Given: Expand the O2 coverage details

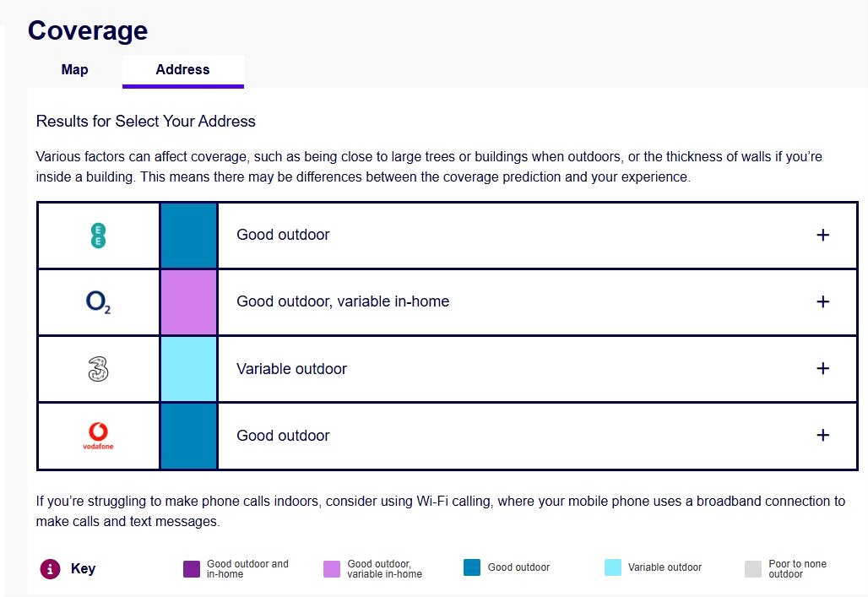Looking at the screenshot, I should point(823,301).
